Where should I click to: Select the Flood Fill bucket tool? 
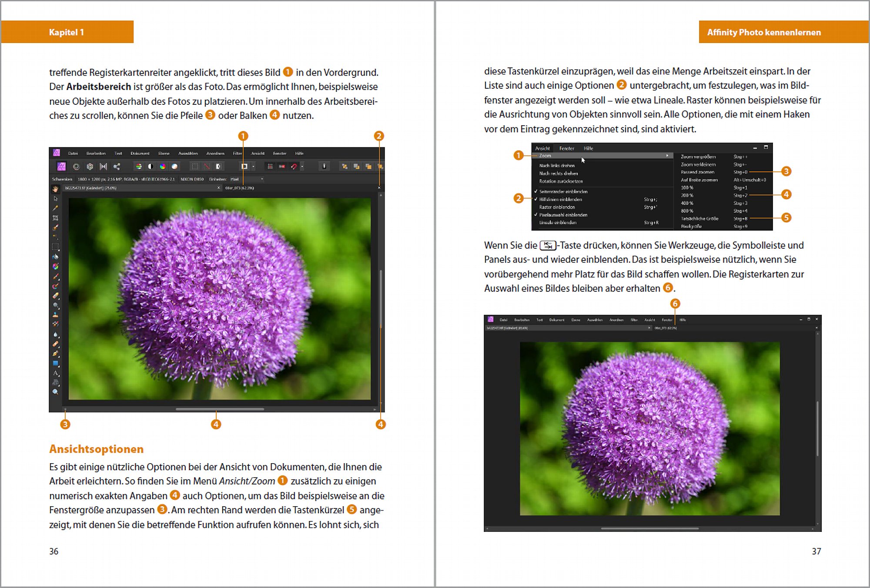point(56,257)
